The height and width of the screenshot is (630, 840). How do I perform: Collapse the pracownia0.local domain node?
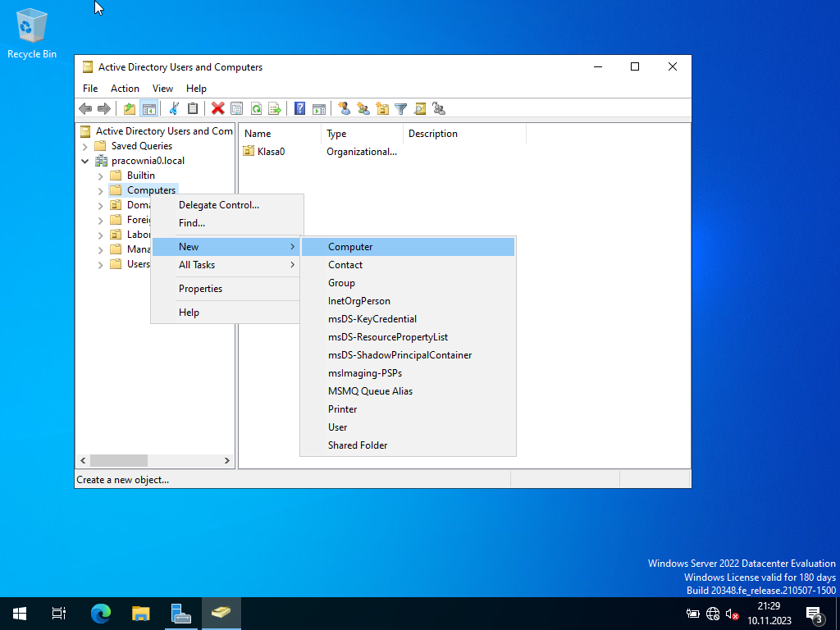click(x=85, y=161)
